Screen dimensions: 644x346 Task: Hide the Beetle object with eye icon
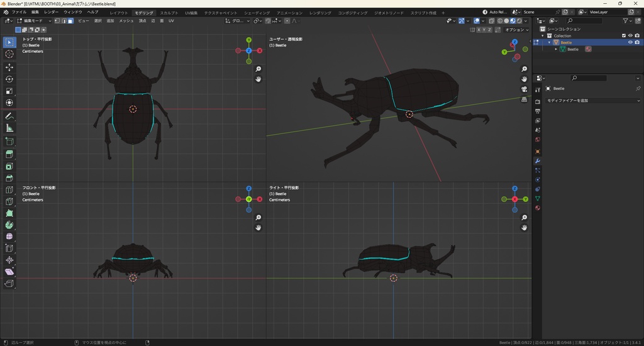click(x=630, y=42)
